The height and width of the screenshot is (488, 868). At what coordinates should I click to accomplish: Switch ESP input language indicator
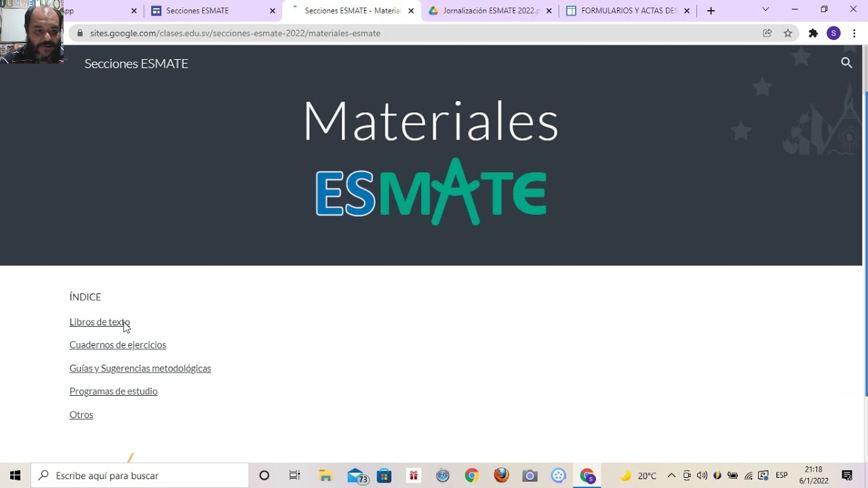781,475
